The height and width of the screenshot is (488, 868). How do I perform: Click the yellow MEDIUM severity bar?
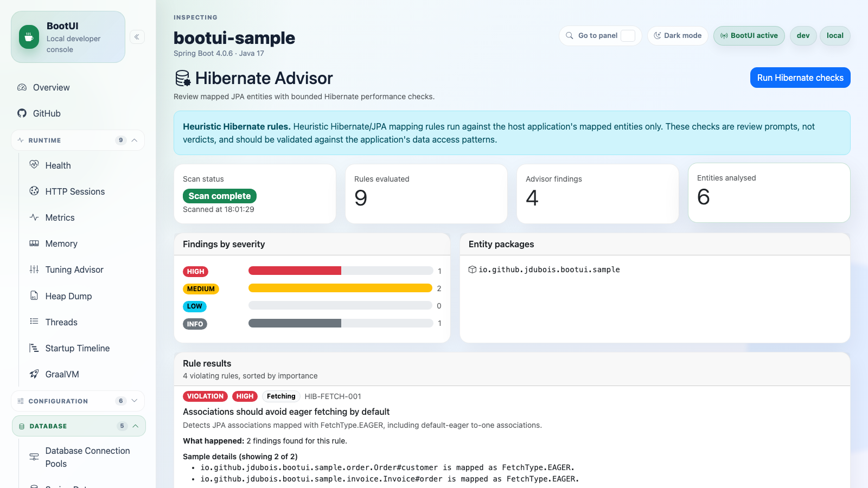(340, 288)
